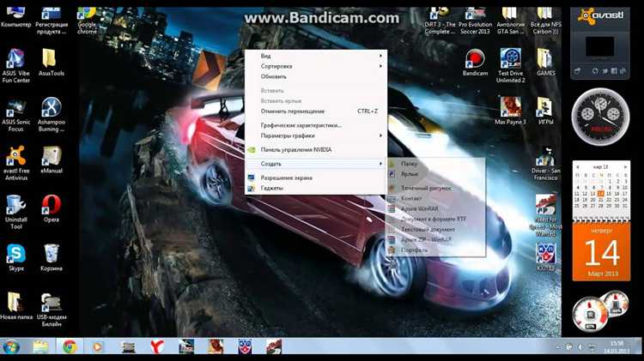644x361 pixels.
Task: Launch Bandicam desktop shortcut
Action: tap(475, 63)
